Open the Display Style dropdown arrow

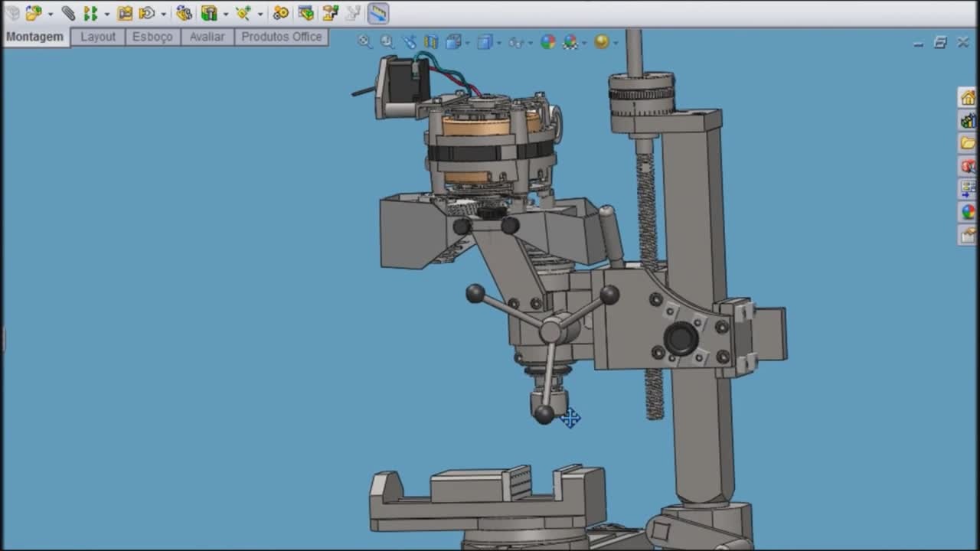[498, 43]
